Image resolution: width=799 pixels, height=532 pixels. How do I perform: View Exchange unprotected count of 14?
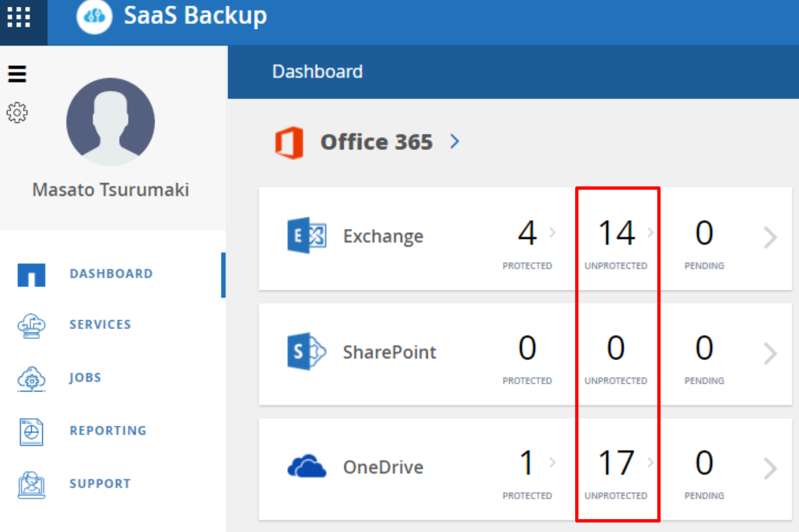(x=617, y=233)
